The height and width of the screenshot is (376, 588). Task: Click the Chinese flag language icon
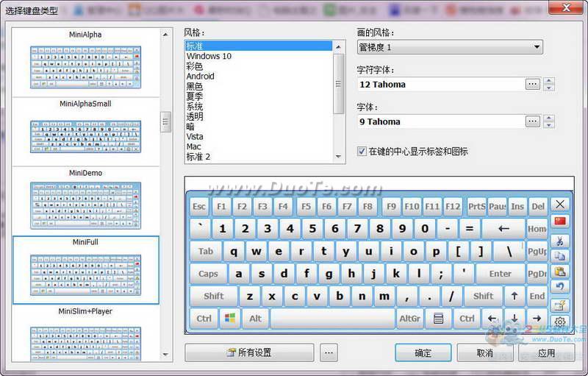coord(560,221)
